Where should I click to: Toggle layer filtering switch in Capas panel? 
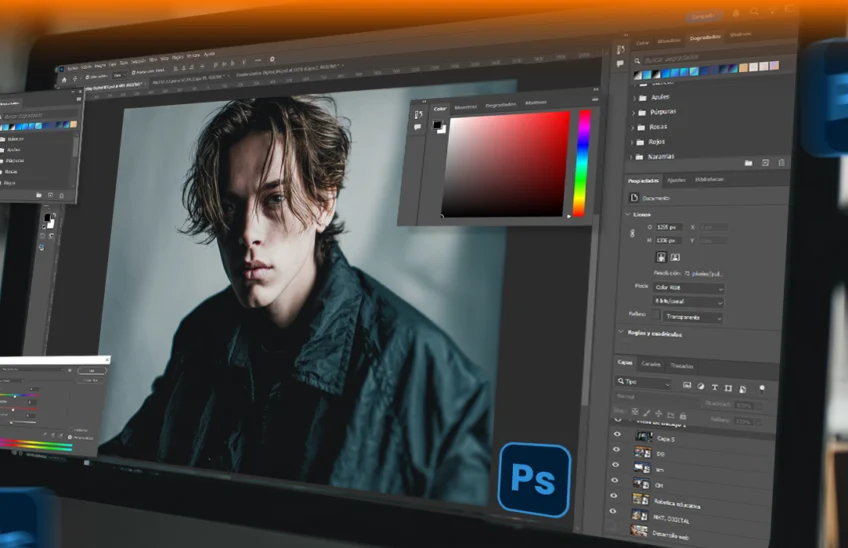(x=762, y=388)
